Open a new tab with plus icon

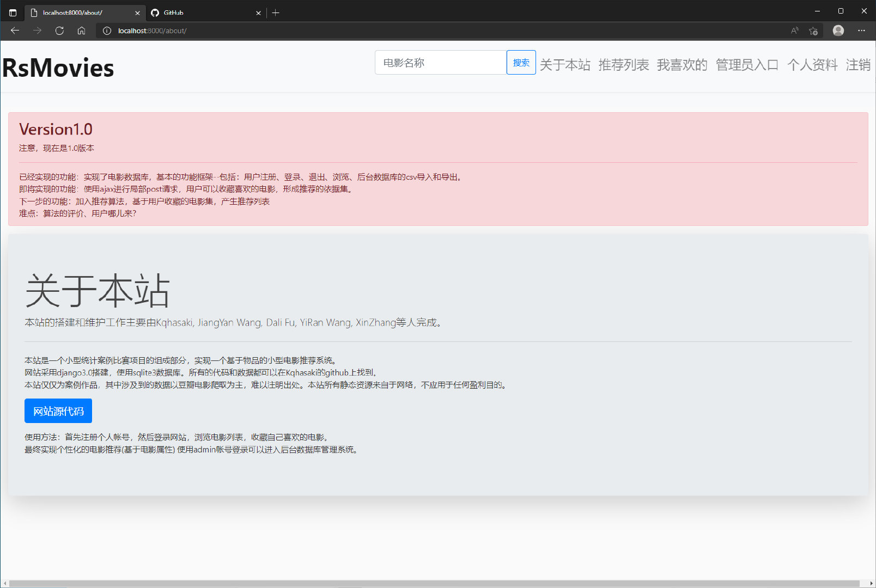click(276, 13)
